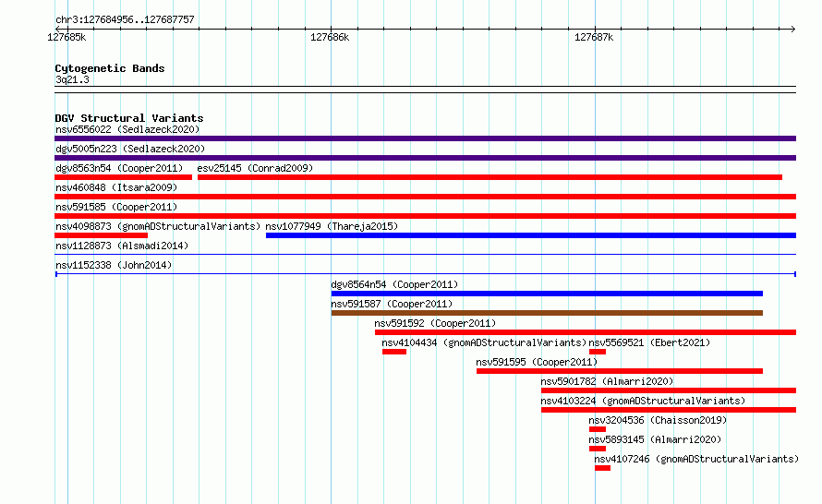Click the small red bar under nsv3204536
822x504 pixels.
click(597, 429)
